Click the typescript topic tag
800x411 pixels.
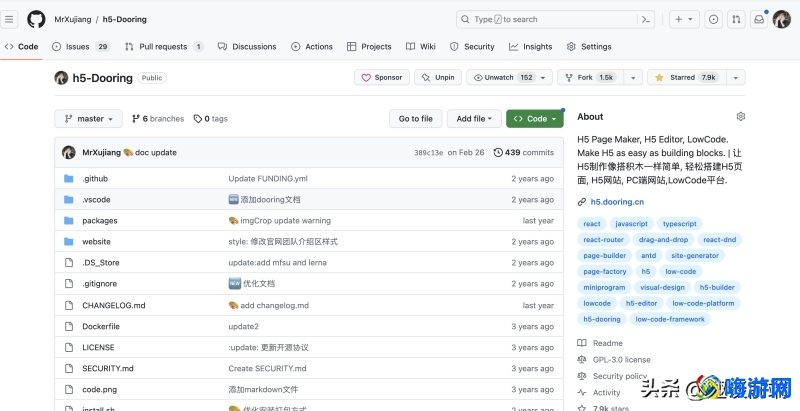point(680,224)
